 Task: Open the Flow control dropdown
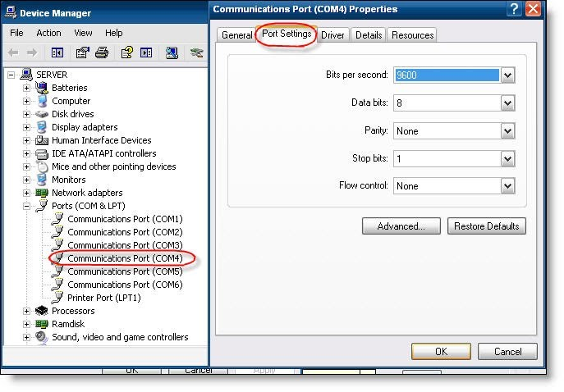click(507, 186)
